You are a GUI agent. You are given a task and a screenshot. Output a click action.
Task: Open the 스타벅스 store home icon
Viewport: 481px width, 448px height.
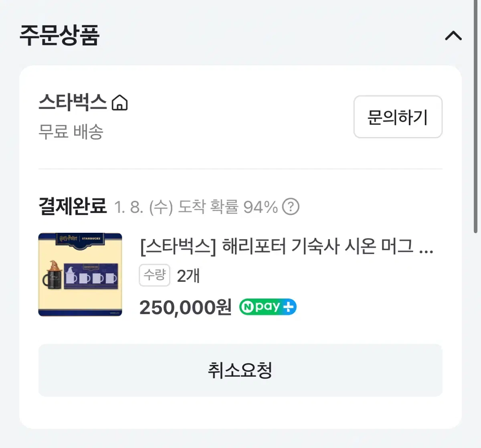(119, 103)
